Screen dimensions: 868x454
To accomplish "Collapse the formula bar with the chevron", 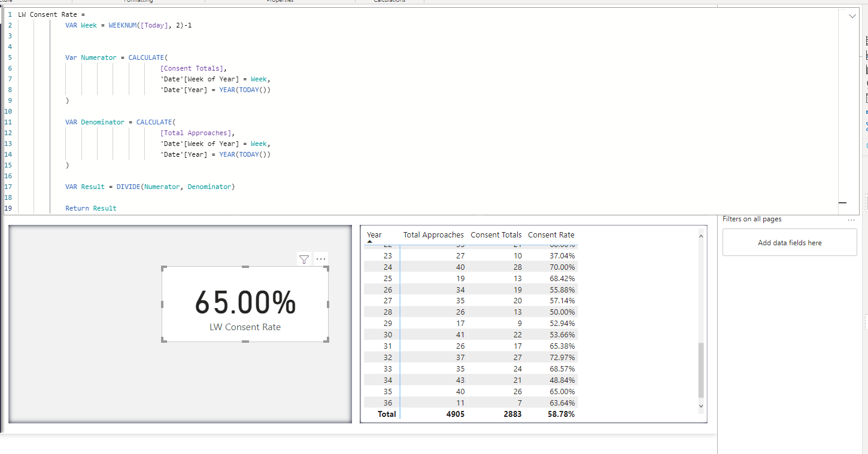I will pos(852,17).
